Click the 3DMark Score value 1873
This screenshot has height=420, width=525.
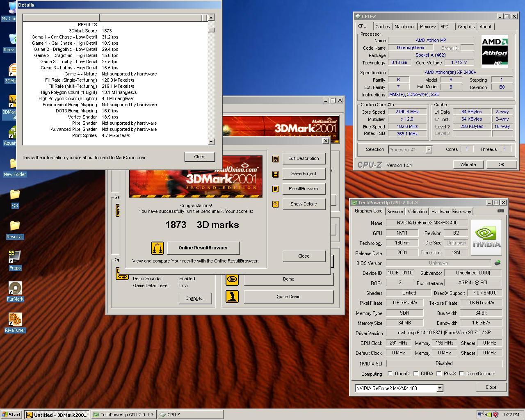point(107,31)
